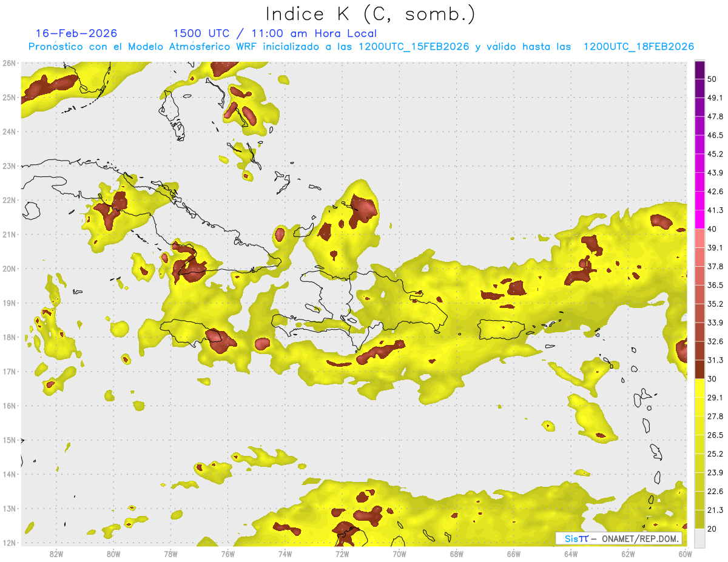Select the 74W longitude label
728x562 pixels.
[x=285, y=554]
